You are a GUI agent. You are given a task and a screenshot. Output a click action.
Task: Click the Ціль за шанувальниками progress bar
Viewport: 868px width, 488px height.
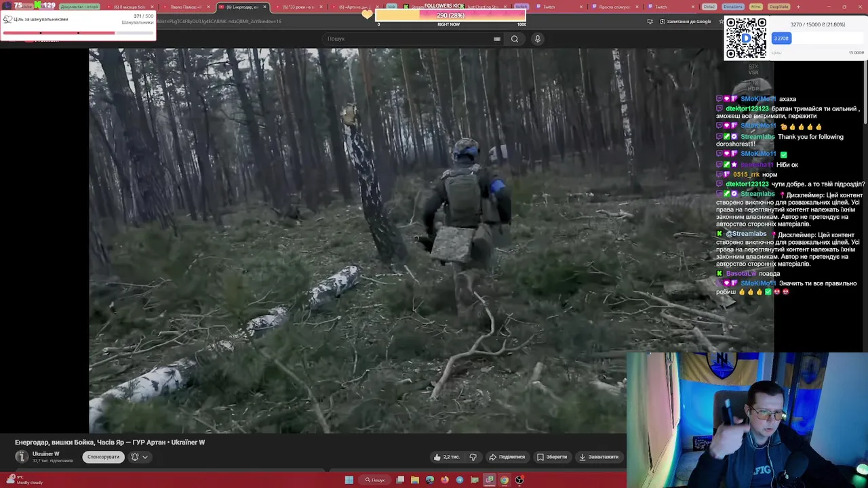pos(77,33)
